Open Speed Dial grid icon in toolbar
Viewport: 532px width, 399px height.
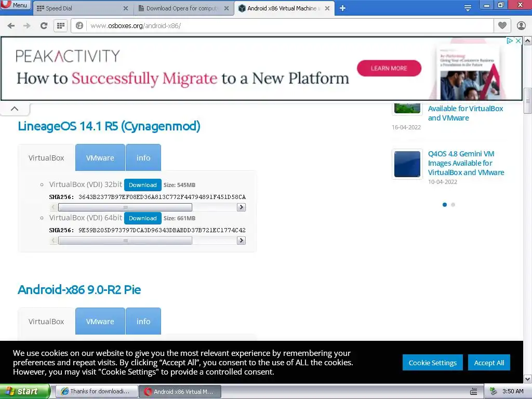click(x=61, y=26)
